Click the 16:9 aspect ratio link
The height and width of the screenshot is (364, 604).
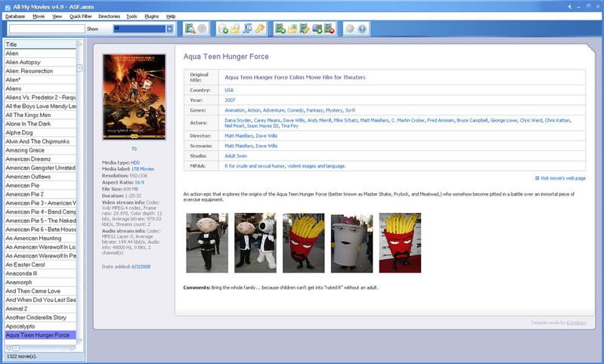[139, 183]
